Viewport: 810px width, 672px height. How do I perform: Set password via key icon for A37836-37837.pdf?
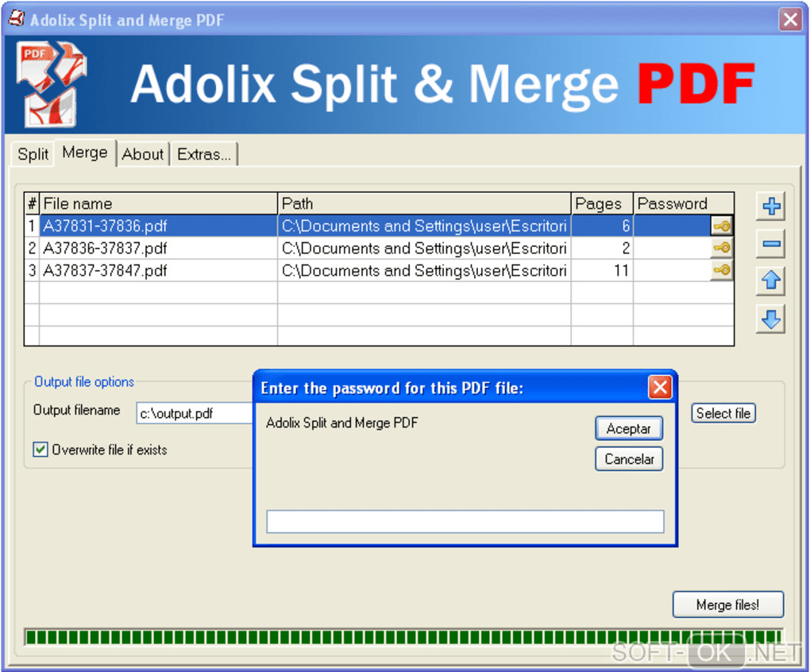[x=722, y=248]
